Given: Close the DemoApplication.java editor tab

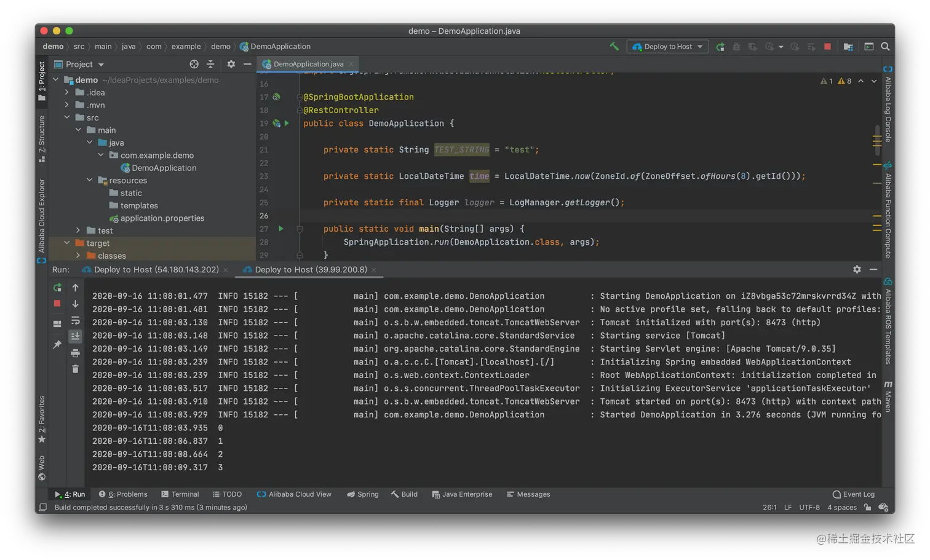Looking at the screenshot, I should [351, 64].
